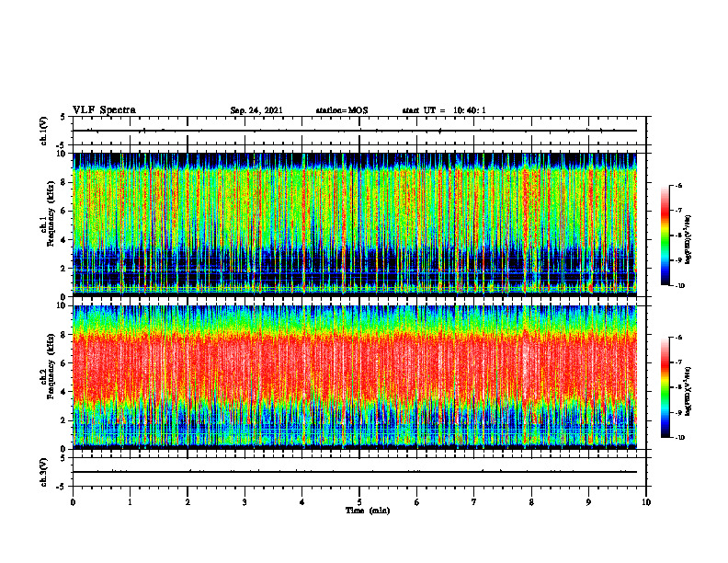Viewport: 728px width, 563px height.
Task: Click the '4' kHz tick on ch.1 frequency axis
Action: point(64,240)
